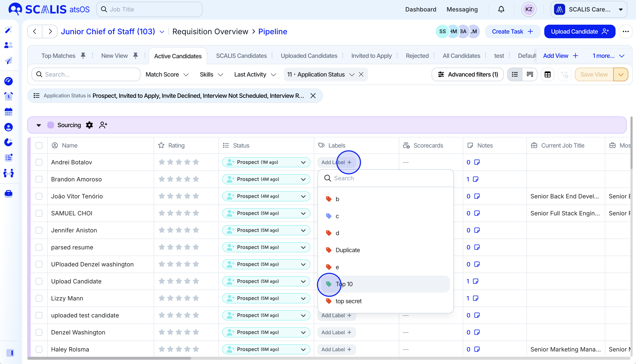Click the notification bell icon

click(x=501, y=9)
